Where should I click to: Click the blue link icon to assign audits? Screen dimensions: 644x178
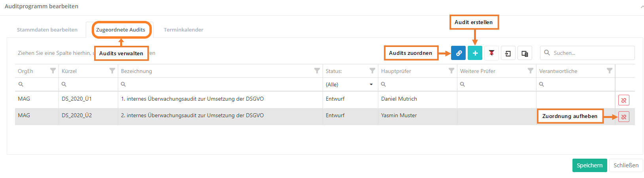point(458,53)
